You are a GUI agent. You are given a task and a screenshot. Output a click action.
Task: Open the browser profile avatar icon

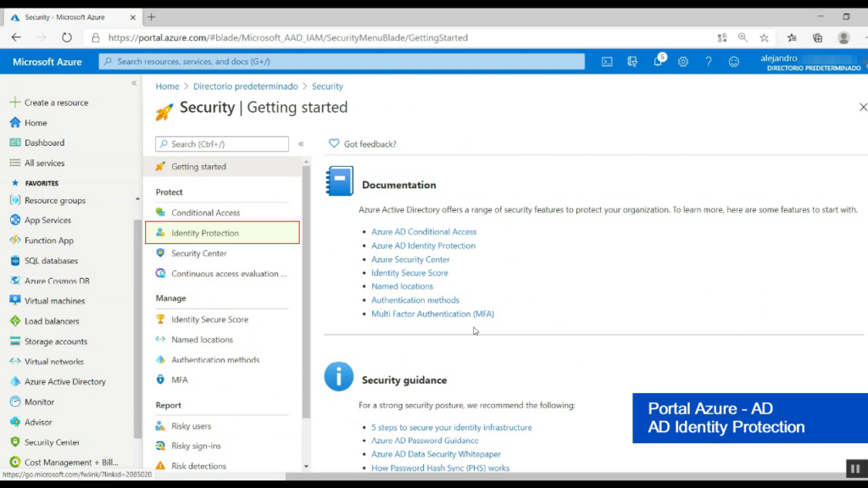click(843, 37)
